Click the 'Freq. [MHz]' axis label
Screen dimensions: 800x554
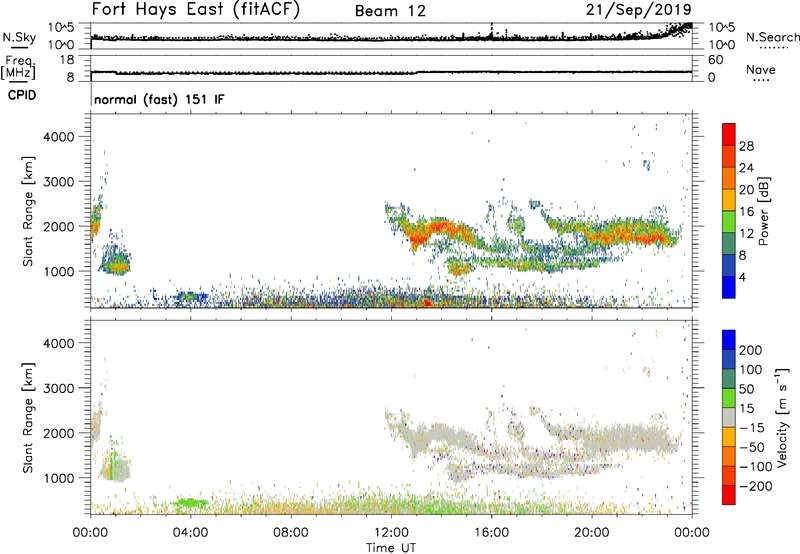coord(18,67)
